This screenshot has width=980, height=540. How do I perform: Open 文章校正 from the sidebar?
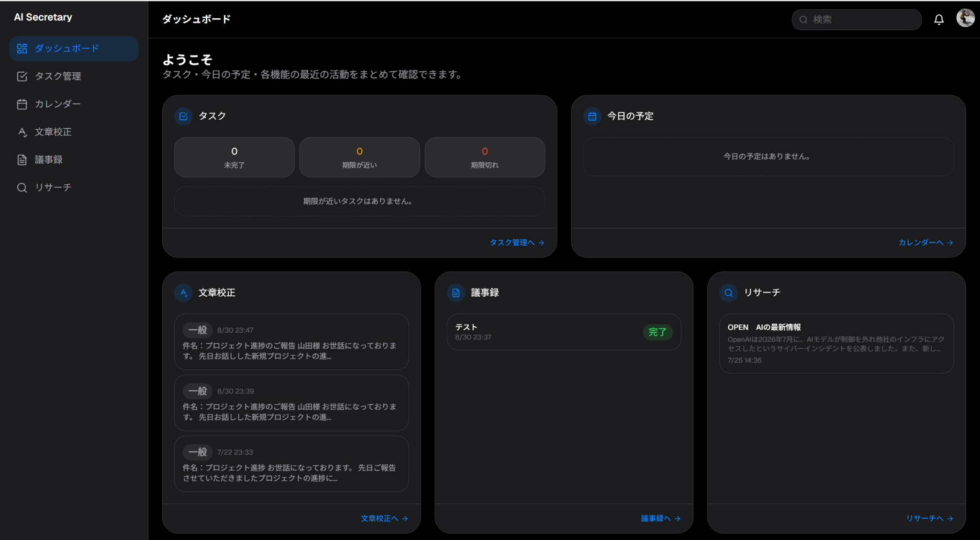point(74,132)
